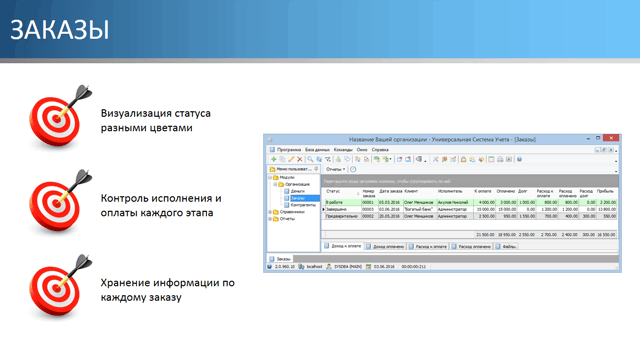The image size is (640, 360).
Task: Expand the Отчеты folder in tree
Action: [x=270, y=219]
